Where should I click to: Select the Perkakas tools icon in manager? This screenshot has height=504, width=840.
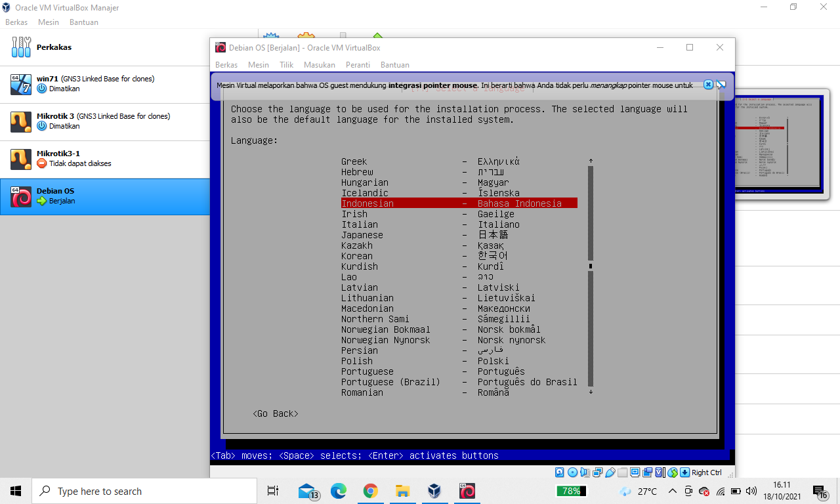[21, 47]
